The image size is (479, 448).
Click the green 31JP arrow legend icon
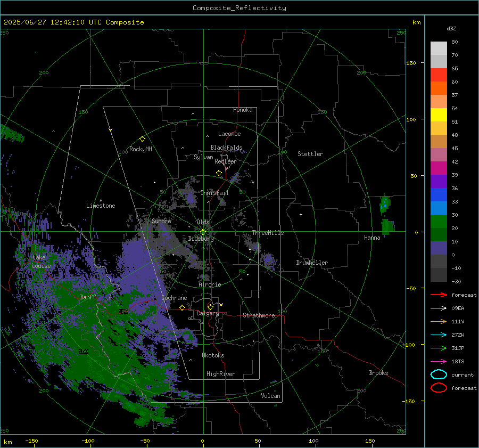439,348
